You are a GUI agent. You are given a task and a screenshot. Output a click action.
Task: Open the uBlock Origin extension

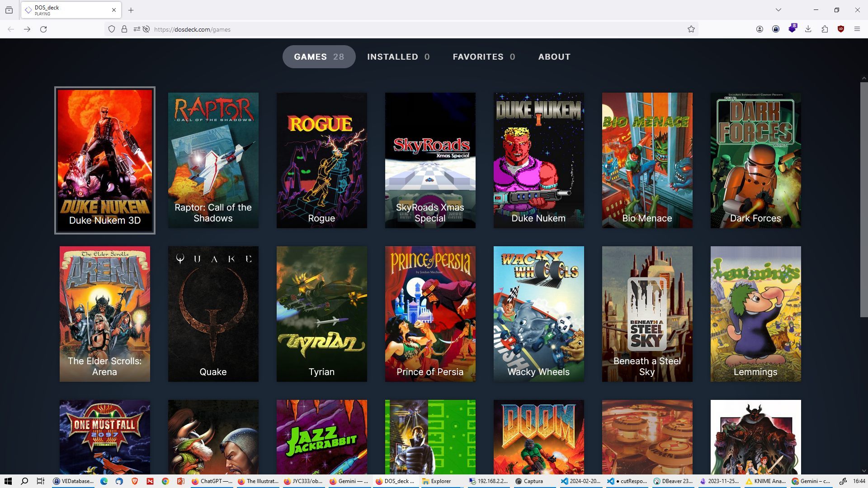[841, 29]
